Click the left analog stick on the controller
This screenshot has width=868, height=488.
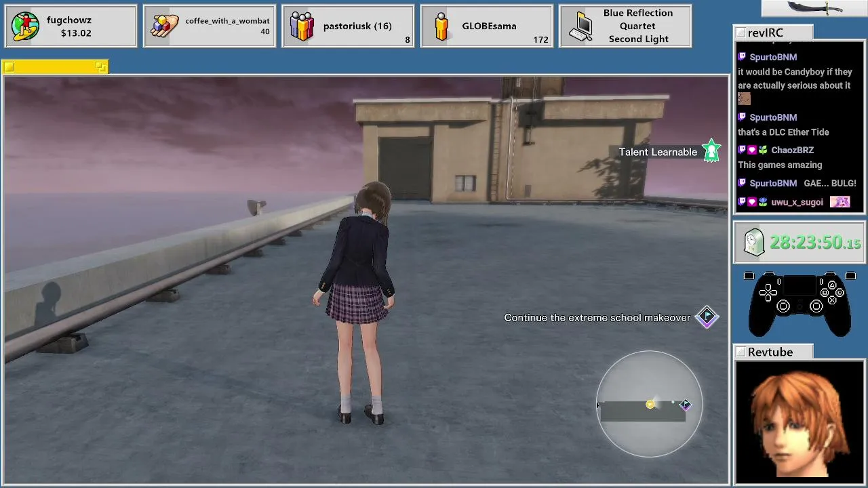(783, 306)
